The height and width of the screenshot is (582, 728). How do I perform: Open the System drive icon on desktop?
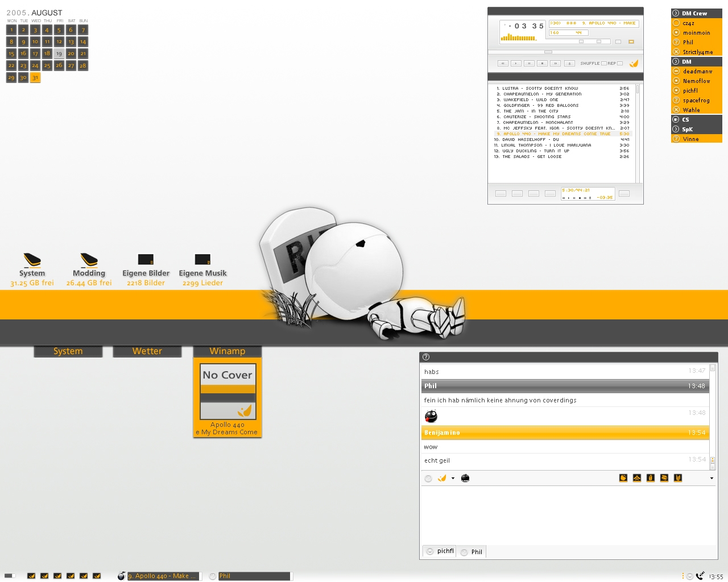pos(32,260)
